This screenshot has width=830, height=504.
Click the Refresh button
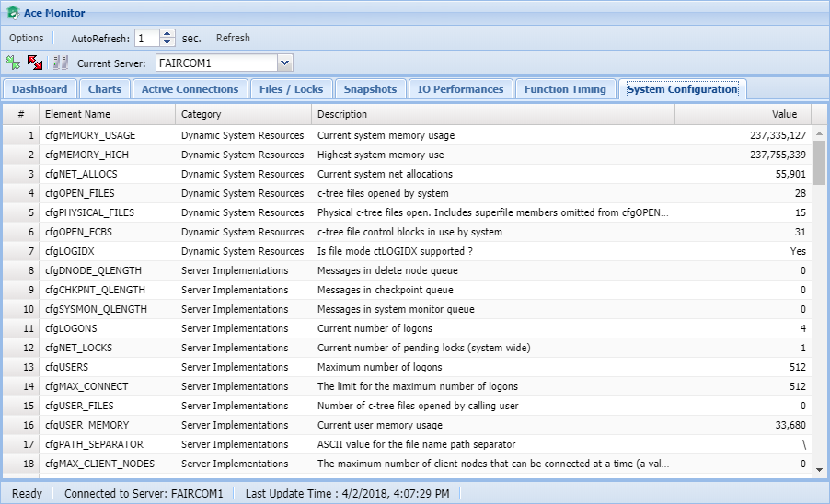click(x=233, y=38)
